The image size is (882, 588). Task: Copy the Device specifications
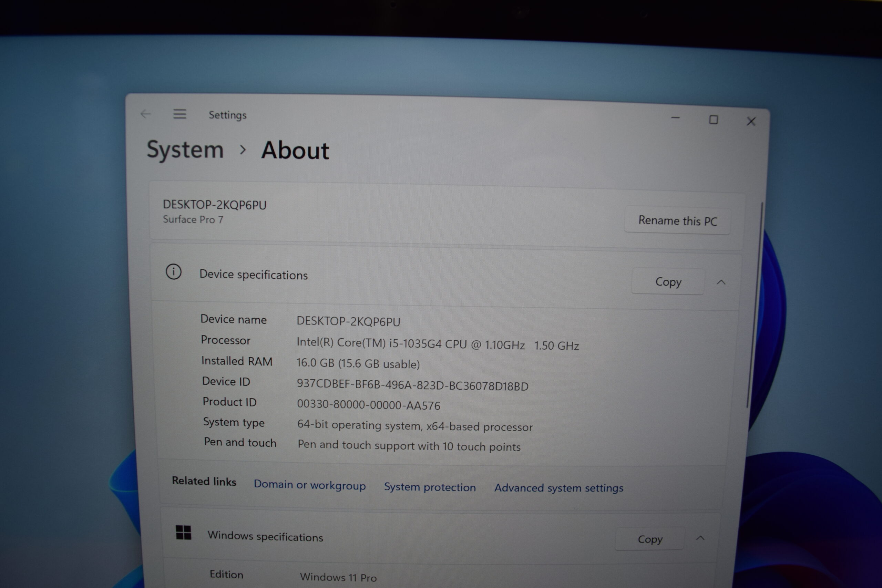click(668, 281)
